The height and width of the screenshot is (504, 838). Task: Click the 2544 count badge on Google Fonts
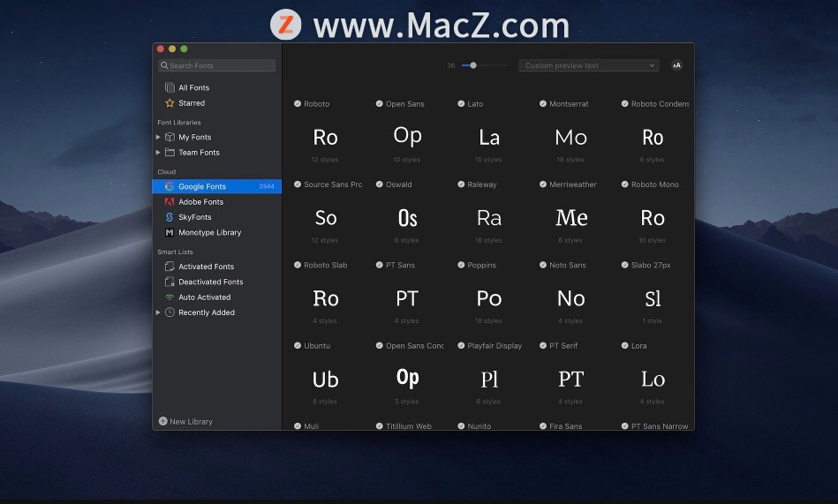point(267,186)
